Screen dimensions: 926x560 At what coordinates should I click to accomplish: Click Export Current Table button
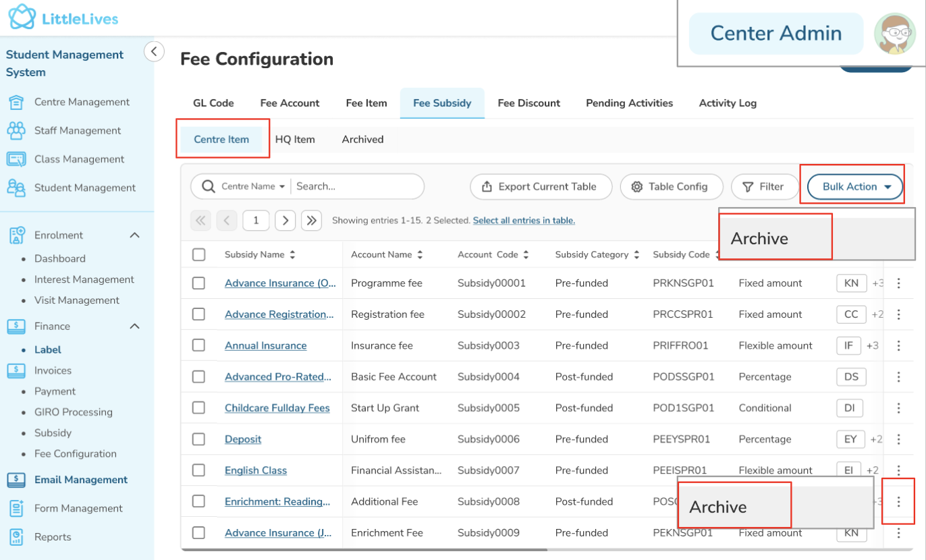pos(540,187)
